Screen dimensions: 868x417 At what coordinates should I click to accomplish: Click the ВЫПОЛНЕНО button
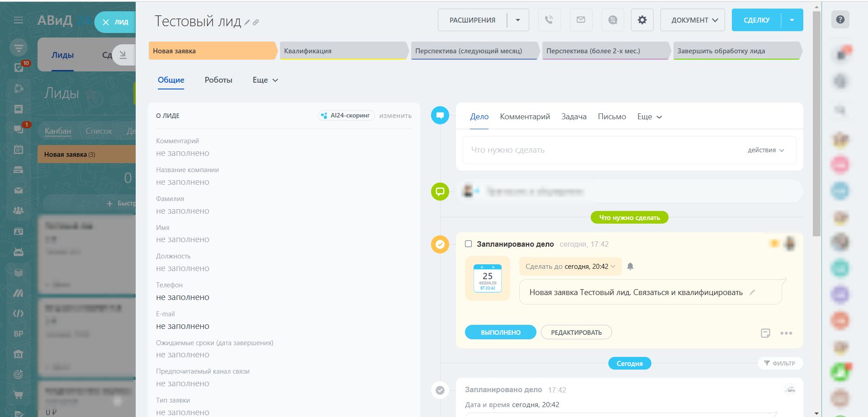tap(501, 333)
